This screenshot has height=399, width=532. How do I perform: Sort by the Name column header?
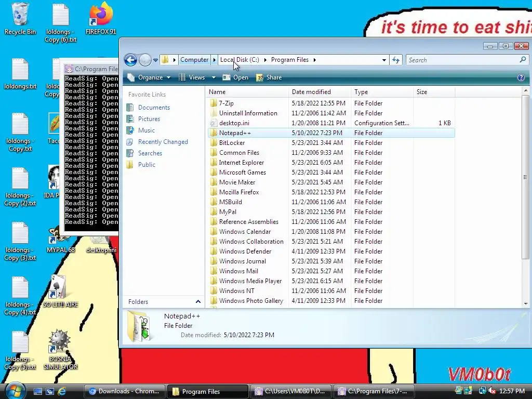(x=247, y=92)
